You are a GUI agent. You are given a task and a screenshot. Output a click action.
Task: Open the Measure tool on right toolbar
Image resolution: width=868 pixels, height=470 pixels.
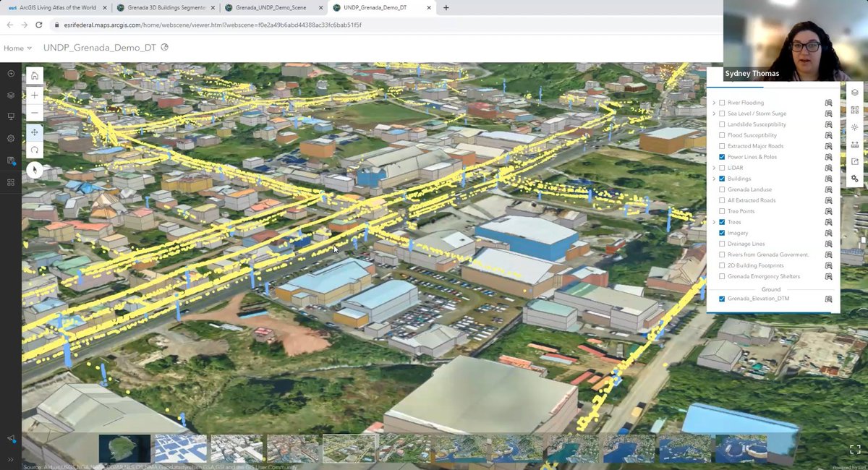pyautogui.click(x=855, y=144)
